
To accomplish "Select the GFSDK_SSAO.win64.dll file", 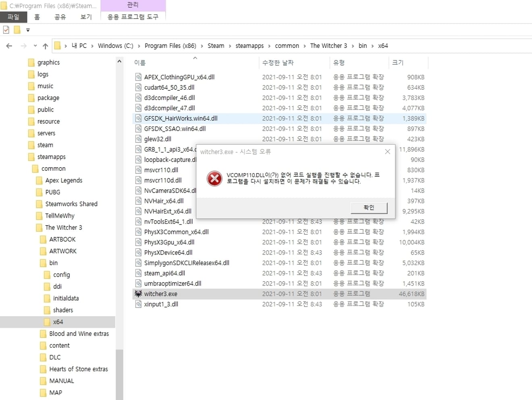I will click(175, 128).
